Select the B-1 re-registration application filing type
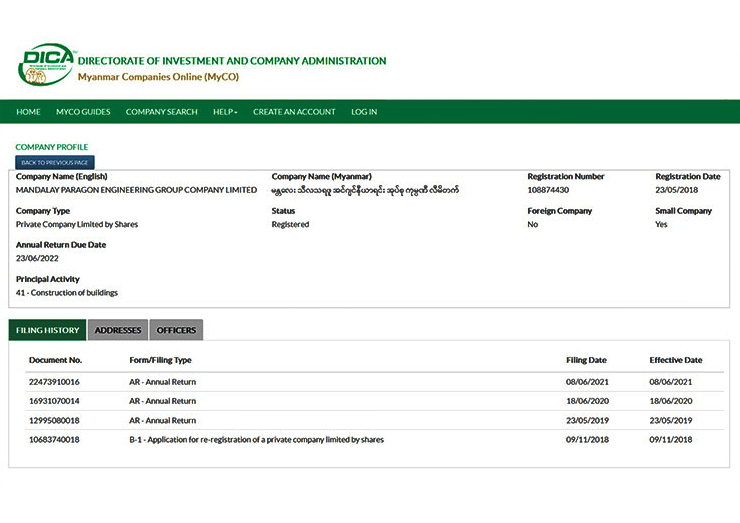 (257, 440)
